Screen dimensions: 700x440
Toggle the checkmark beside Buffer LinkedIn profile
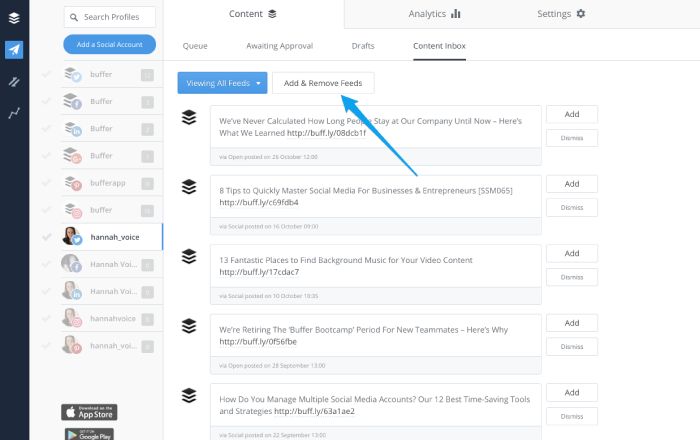tap(46, 129)
